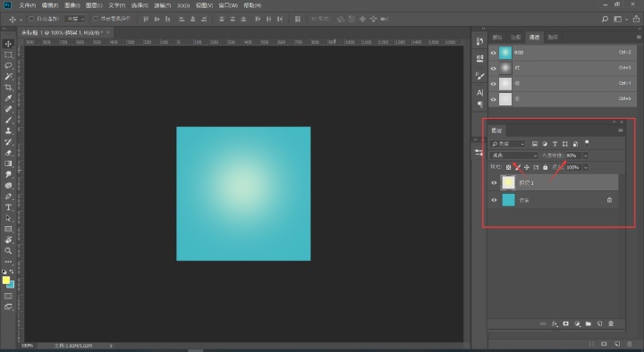The height and width of the screenshot is (352, 644).
Task: Open the fill slider arrow next to 100%
Action: [586, 167]
